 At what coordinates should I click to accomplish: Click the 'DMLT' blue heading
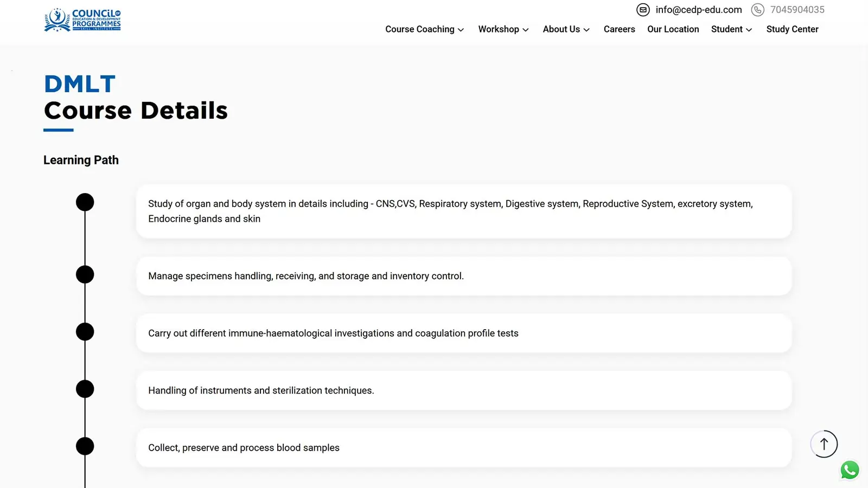click(x=80, y=84)
